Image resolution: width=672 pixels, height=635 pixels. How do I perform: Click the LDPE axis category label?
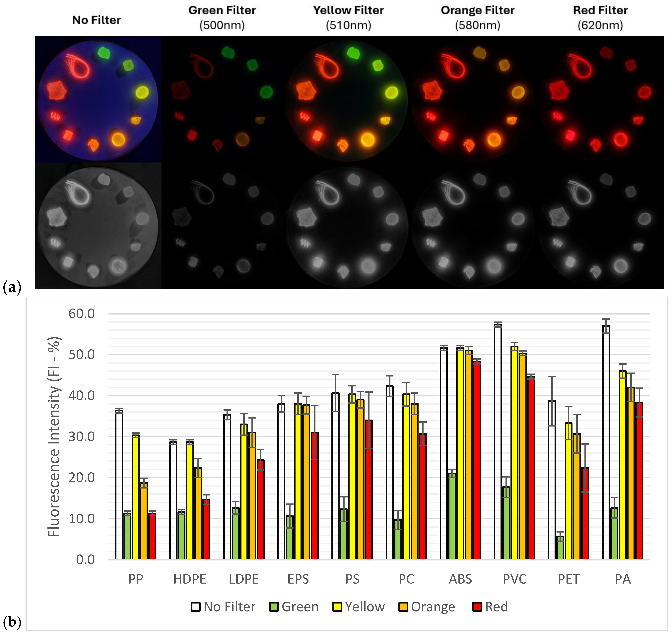(243, 579)
